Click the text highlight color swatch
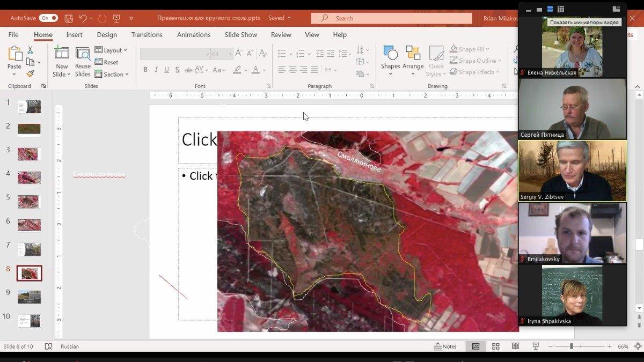 pos(237,70)
